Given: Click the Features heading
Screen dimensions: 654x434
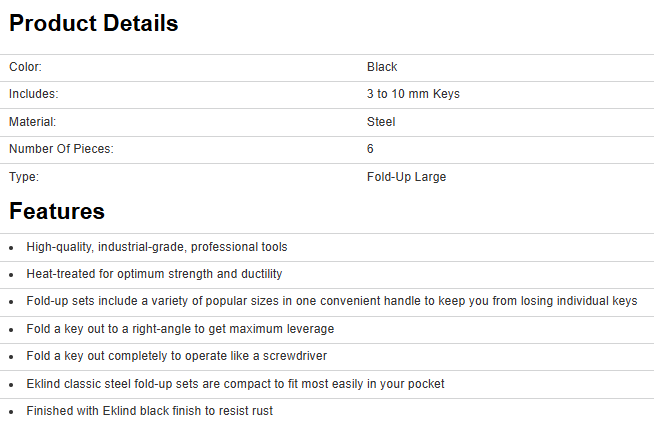Looking at the screenshot, I should coord(57,211).
